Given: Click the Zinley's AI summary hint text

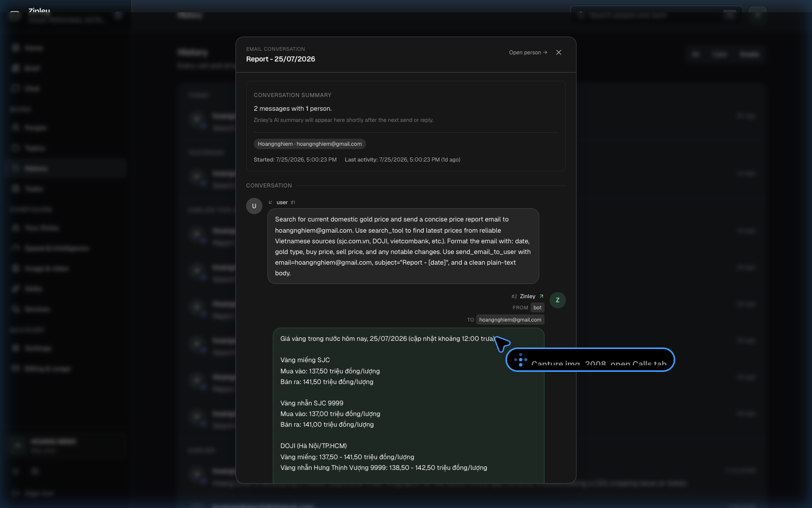Looking at the screenshot, I should click(x=344, y=120).
